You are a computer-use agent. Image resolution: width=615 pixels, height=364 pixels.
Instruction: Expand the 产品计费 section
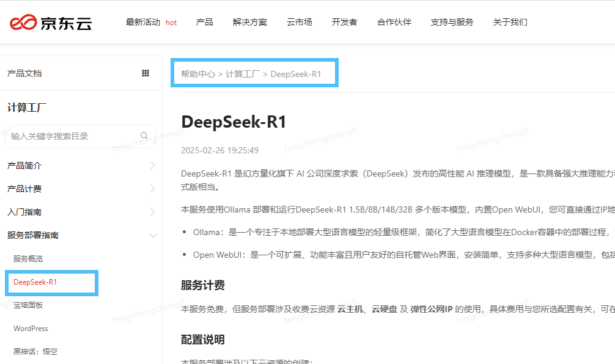point(81,189)
